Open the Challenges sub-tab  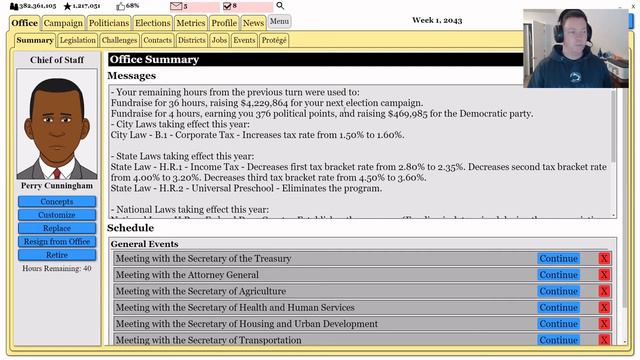pyautogui.click(x=119, y=40)
